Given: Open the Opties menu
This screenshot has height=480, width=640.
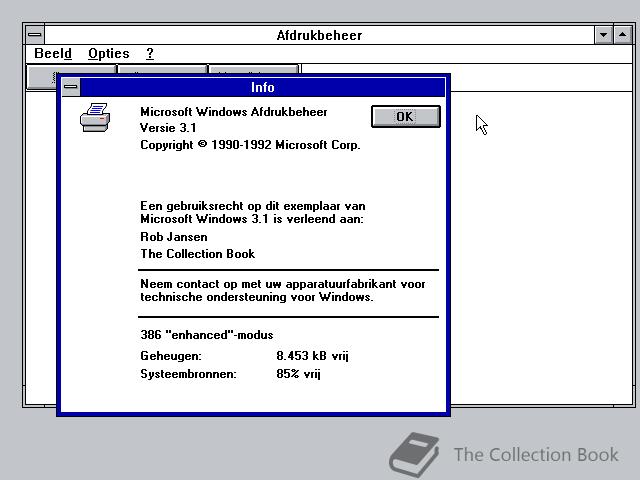Looking at the screenshot, I should point(109,53).
